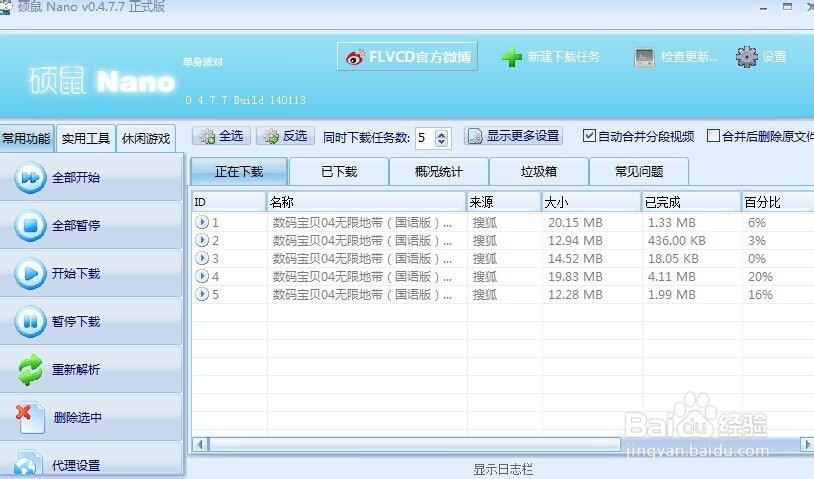Click the 重新解析 green refresh icon

point(30,369)
